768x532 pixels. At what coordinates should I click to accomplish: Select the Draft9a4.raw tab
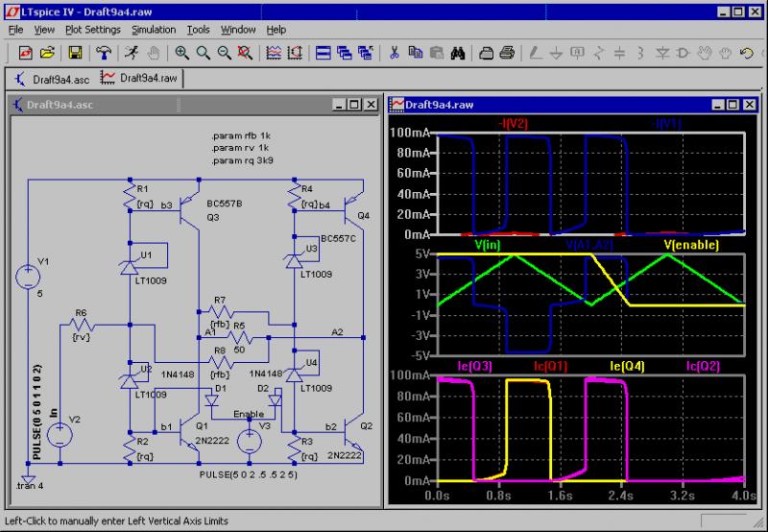tap(140, 77)
